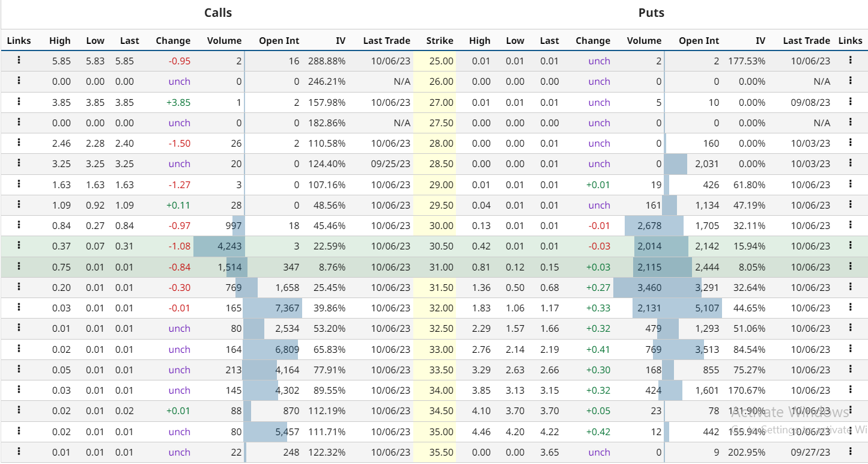
Task: Open puts links menu for 25.00 strike
Action: pos(850,60)
